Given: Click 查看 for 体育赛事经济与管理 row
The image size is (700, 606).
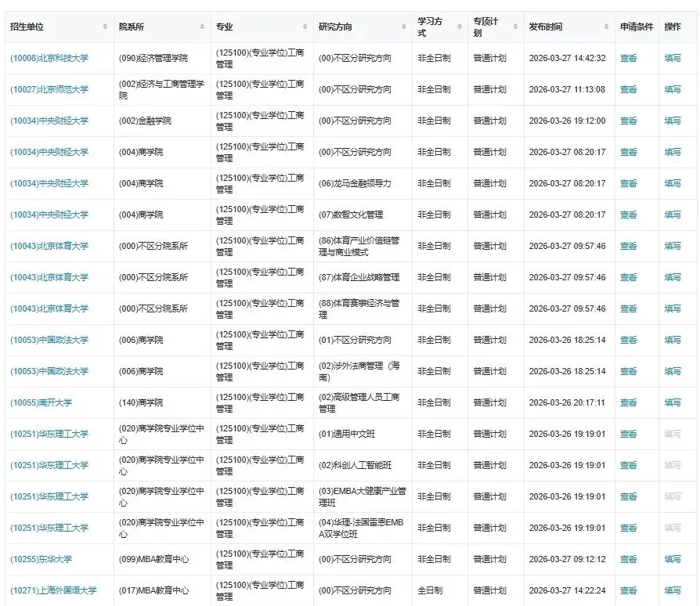Looking at the screenshot, I should (x=628, y=308).
